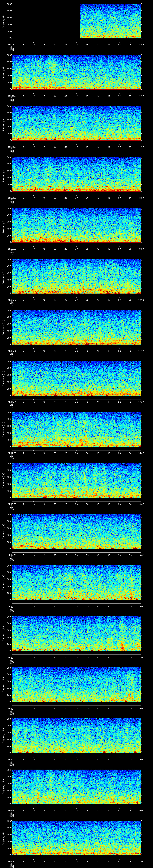The height and width of the screenshot is (868, 153).
Task: Click the 9:00 end time label
Action: 141,249
